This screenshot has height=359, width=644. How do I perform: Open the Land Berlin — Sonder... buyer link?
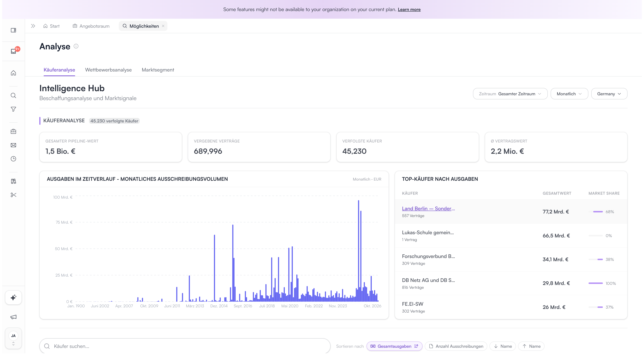click(428, 208)
